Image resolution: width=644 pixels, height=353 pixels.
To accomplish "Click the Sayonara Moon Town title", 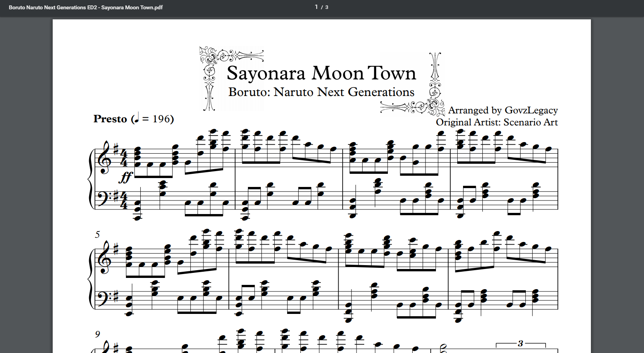I will (x=321, y=73).
